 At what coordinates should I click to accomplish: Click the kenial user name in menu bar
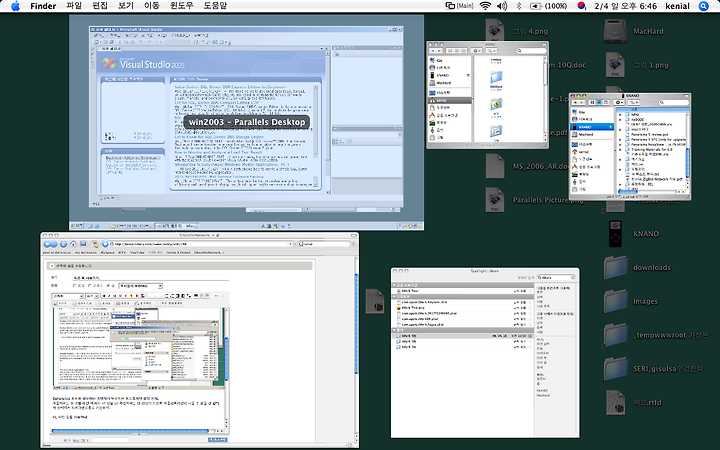(x=678, y=6)
